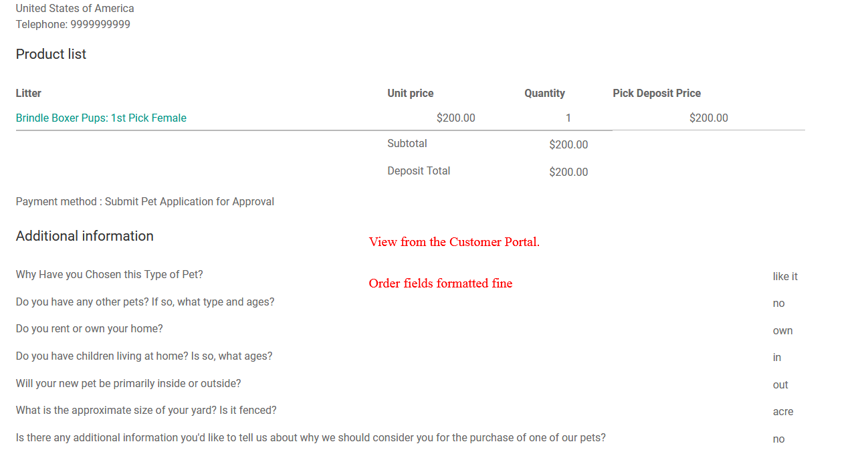Open the Brindle Boxer Pups product link
This screenshot has width=868, height=462.
tap(101, 118)
